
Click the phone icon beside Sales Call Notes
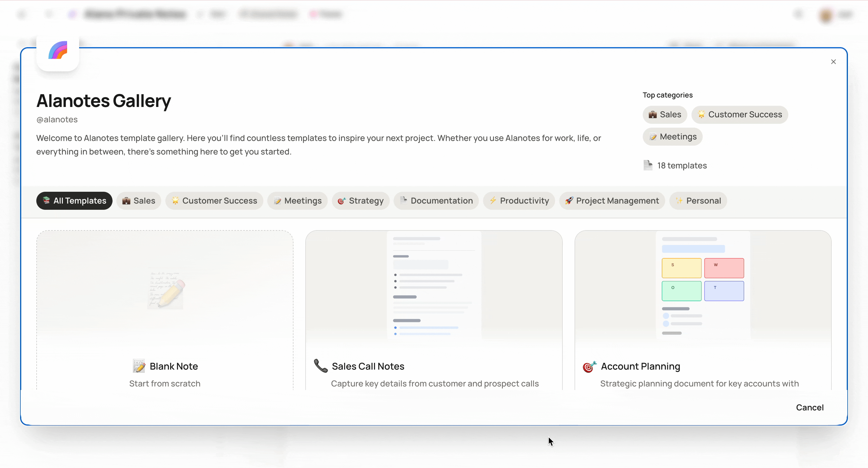point(320,366)
